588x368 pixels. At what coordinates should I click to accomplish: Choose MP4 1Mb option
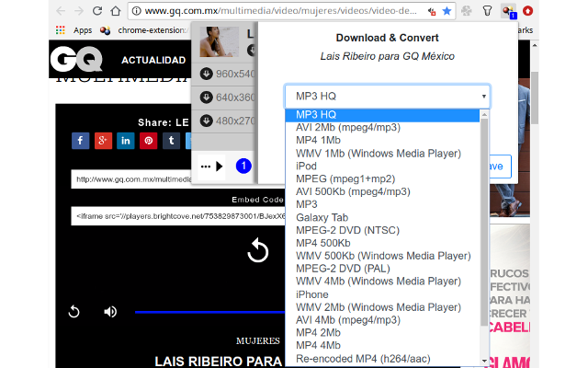pos(382,141)
